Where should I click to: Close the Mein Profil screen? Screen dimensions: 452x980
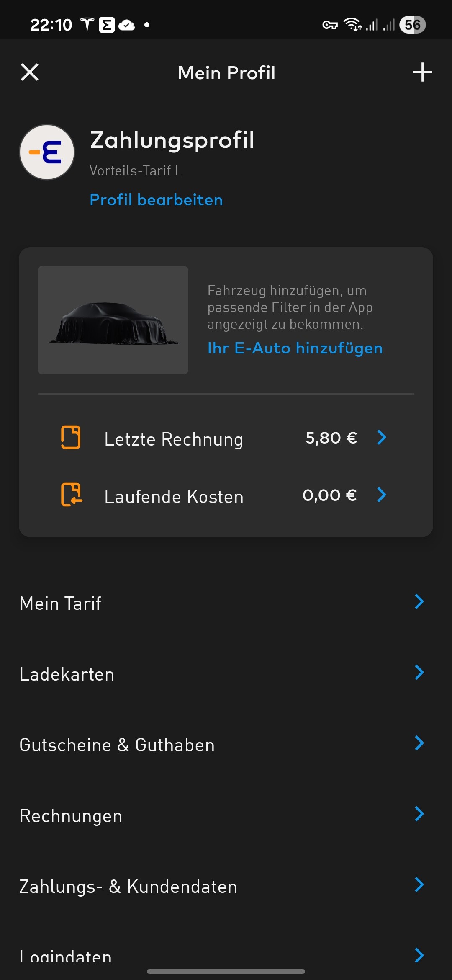[30, 72]
